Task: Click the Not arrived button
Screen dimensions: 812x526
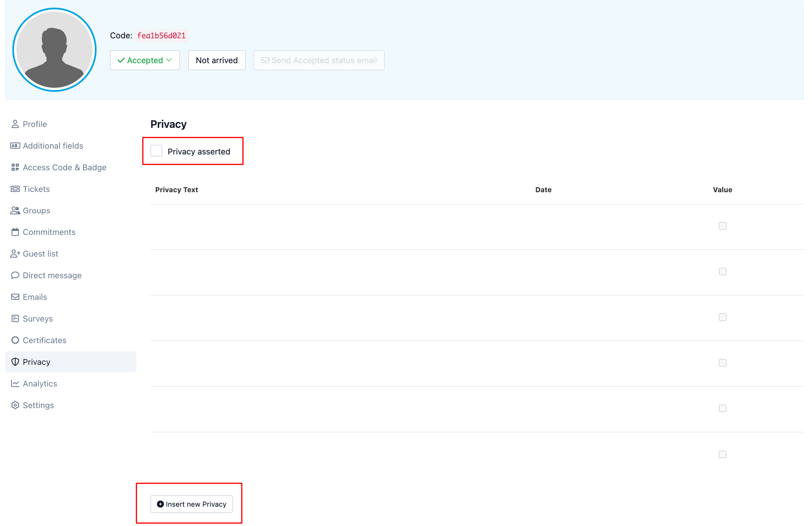Action: pyautogui.click(x=217, y=60)
